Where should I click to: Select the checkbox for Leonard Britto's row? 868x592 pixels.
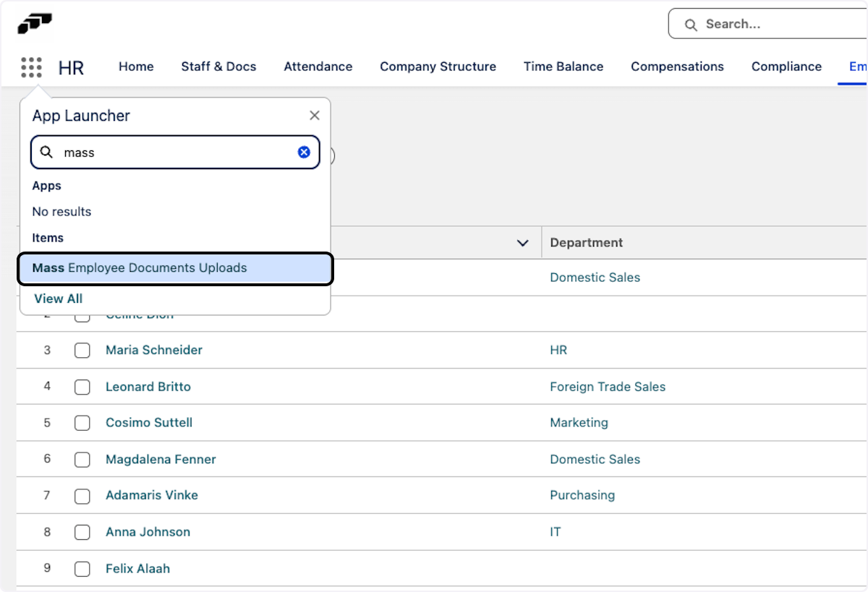82,387
